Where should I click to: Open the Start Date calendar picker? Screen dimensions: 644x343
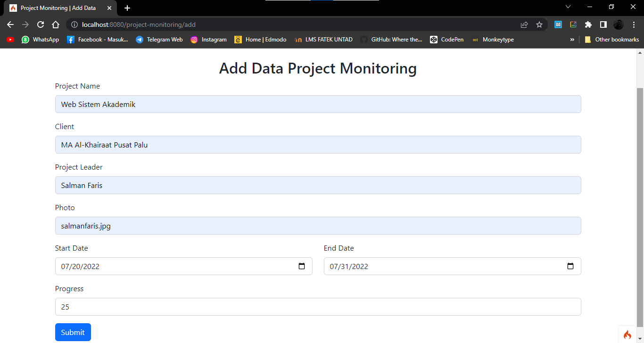point(302,266)
